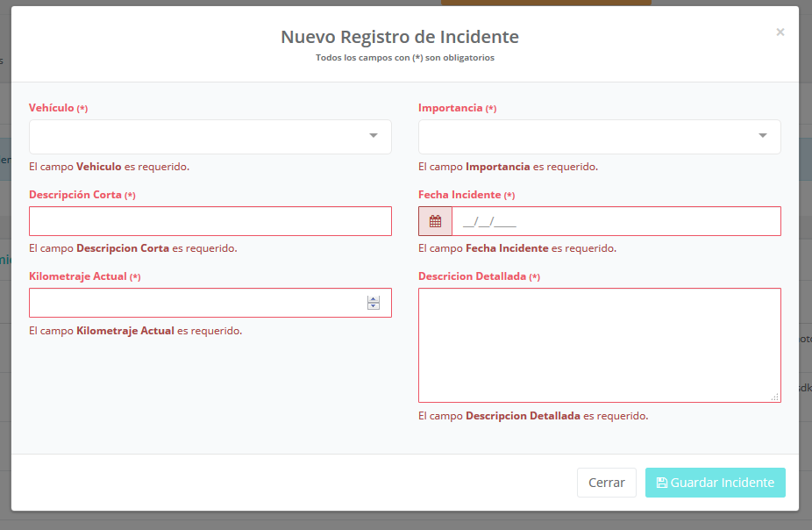Click the Importancia (*) field label
Image resolution: width=812 pixels, height=530 pixels.
point(457,108)
